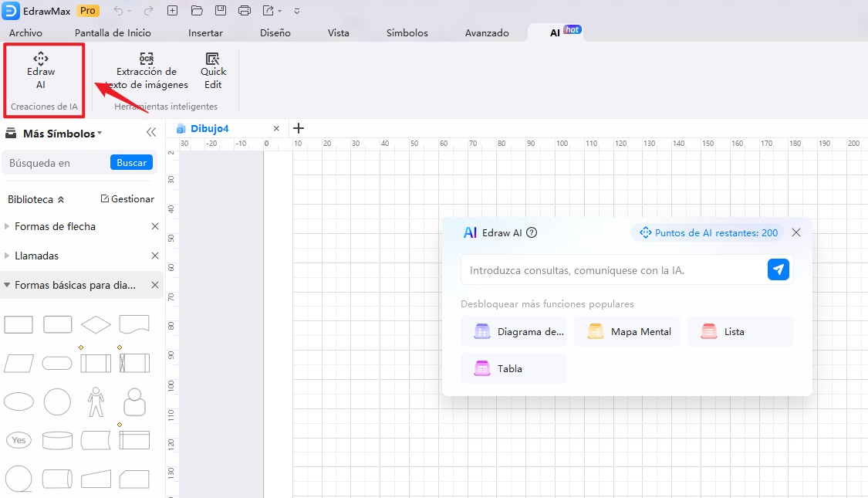The height and width of the screenshot is (498, 868).
Task: Expand the Formas de flecha category
Action: [55, 226]
